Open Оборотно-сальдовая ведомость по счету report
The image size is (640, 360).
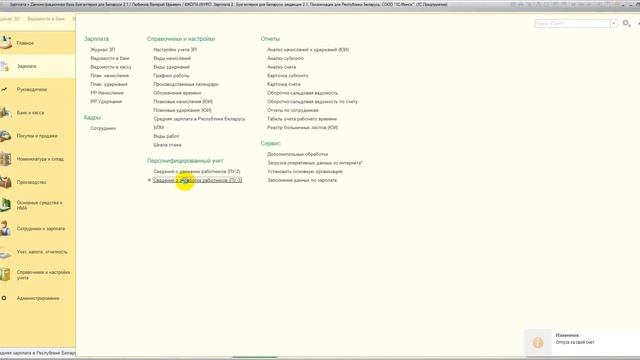click(313, 101)
